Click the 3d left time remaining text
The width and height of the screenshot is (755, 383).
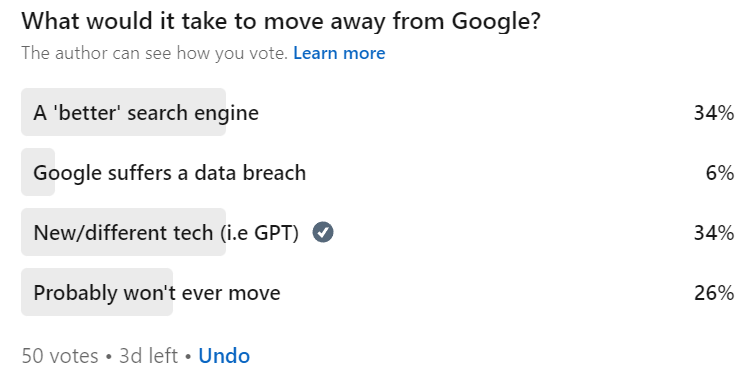click(148, 356)
